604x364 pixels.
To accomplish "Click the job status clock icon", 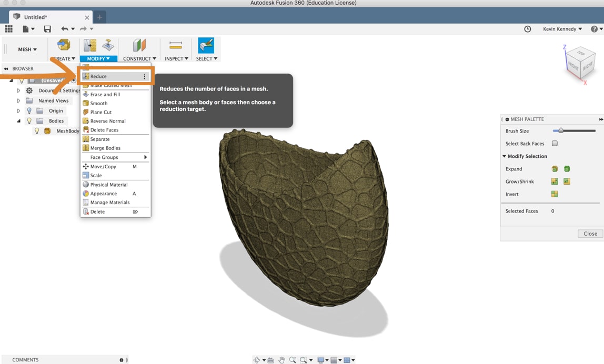I will pyautogui.click(x=528, y=29).
